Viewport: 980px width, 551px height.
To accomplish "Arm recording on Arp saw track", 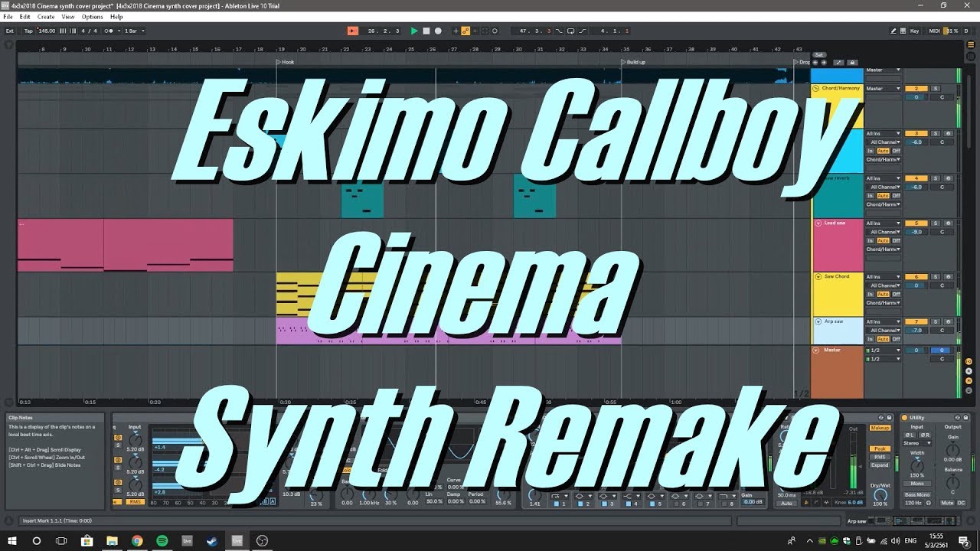I will click(x=948, y=322).
